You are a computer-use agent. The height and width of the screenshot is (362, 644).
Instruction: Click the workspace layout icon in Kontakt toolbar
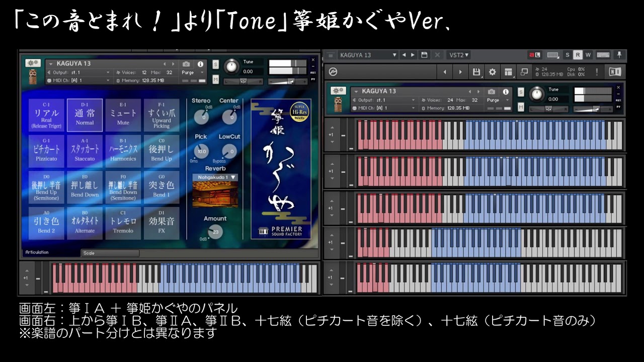click(508, 72)
